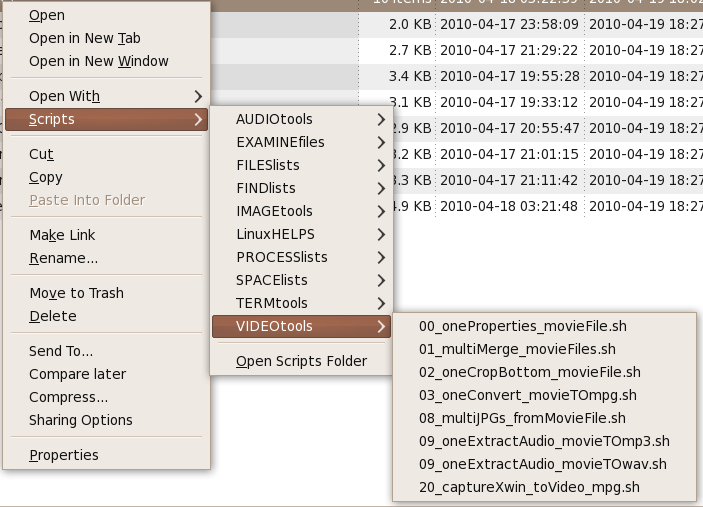This screenshot has width=703, height=507.
Task: Select 08_multiJPGs_fromMovieFile.sh script
Action: 522,418
